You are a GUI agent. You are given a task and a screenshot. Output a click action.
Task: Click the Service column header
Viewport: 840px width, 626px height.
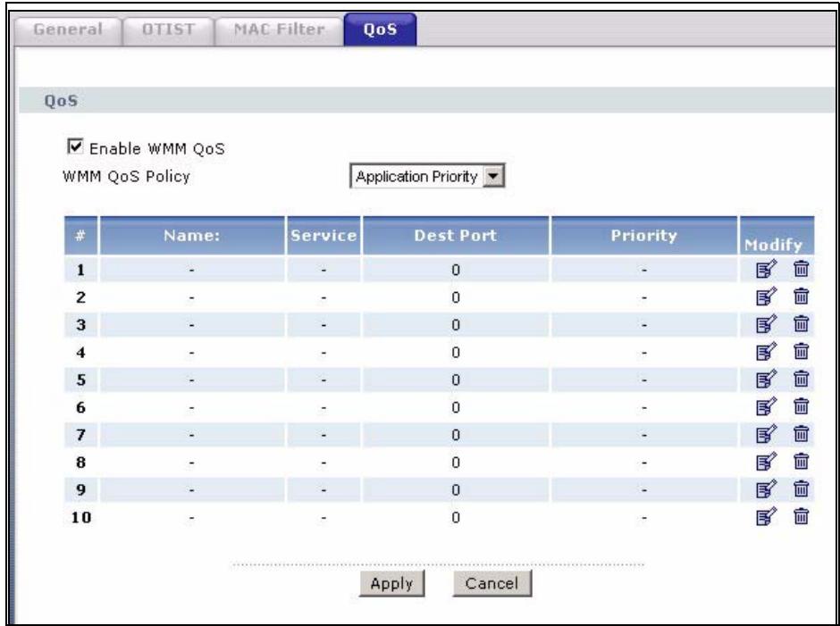pyautogui.click(x=323, y=236)
